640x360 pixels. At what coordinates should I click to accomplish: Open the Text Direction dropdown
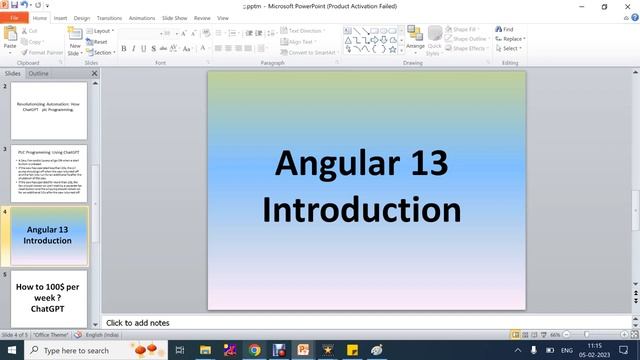click(x=303, y=31)
